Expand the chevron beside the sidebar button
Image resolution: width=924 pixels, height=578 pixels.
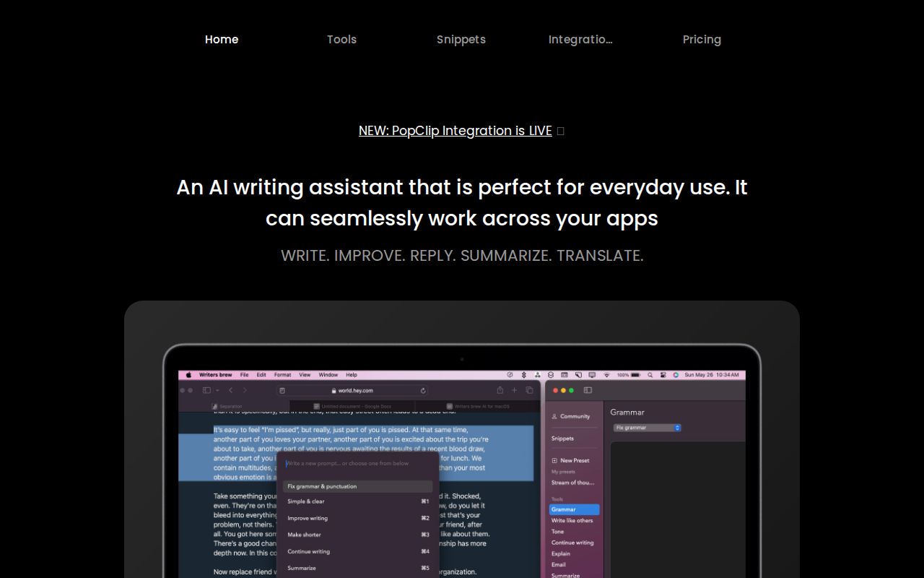[x=217, y=390]
